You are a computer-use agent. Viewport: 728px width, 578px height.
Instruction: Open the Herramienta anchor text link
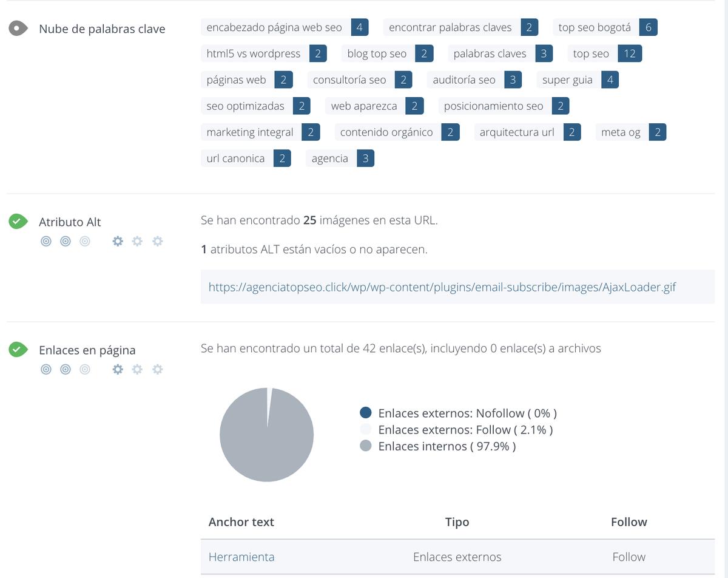point(241,557)
